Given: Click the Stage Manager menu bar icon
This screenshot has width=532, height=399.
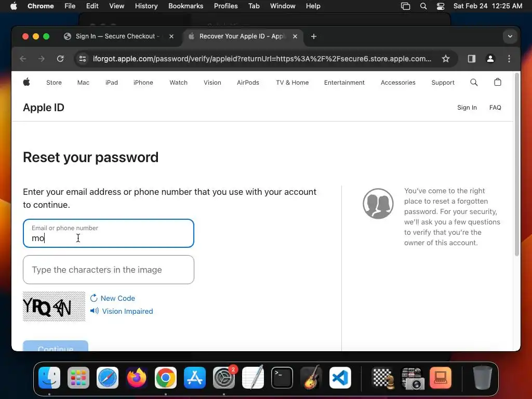Looking at the screenshot, I should tap(405, 6).
